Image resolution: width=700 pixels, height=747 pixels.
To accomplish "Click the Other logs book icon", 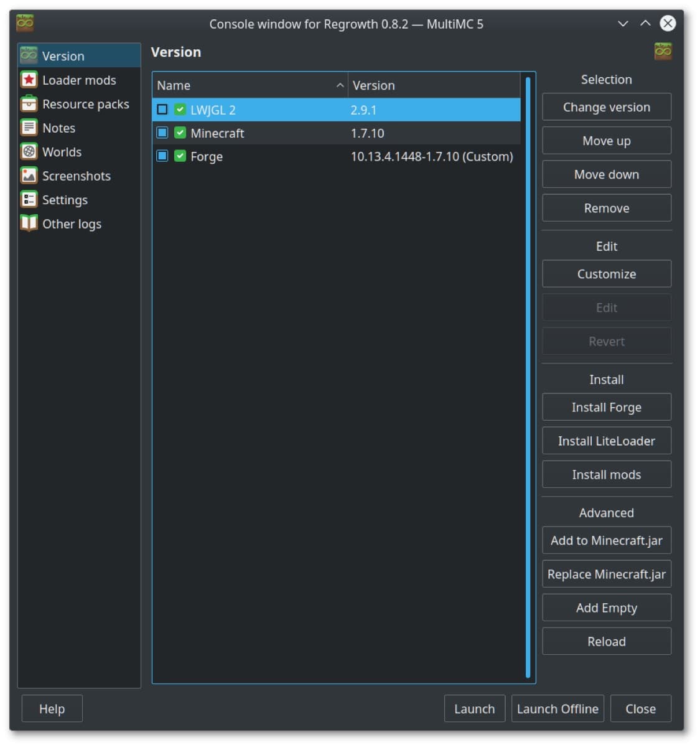I will [29, 223].
